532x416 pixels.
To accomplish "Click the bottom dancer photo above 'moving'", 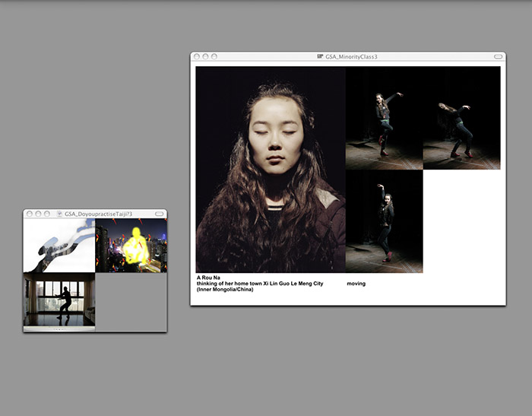I will (384, 221).
